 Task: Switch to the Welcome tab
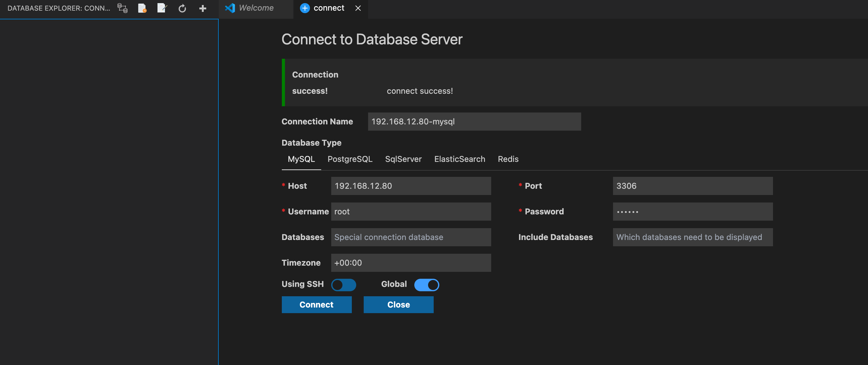click(256, 8)
